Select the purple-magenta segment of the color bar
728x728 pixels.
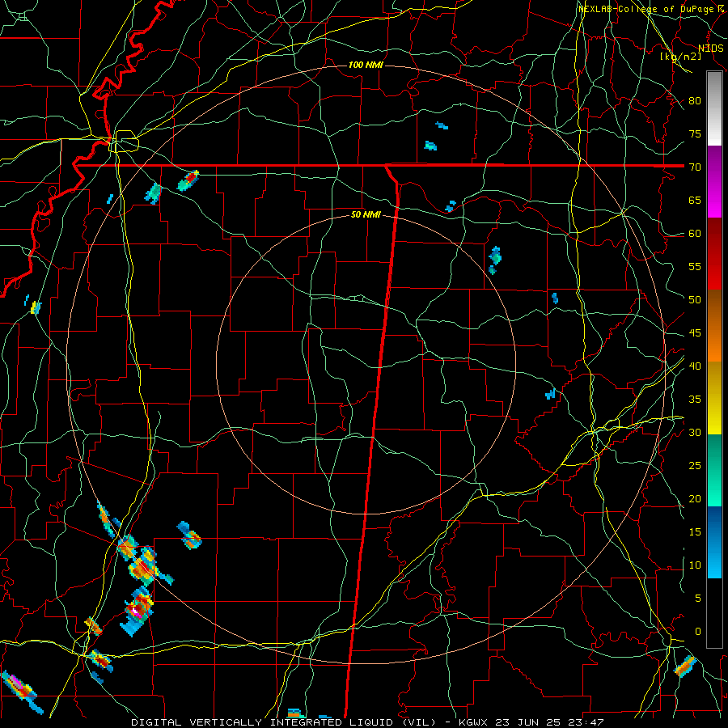pos(714,181)
